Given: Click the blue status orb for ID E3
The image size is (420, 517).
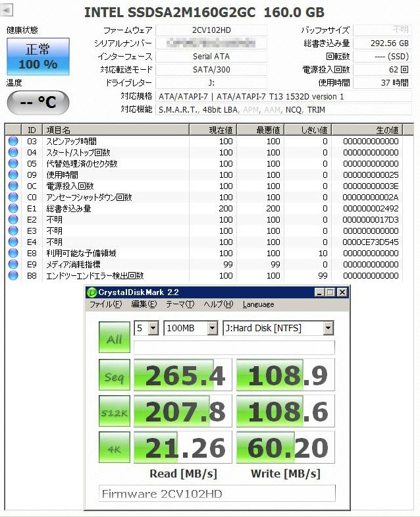Looking at the screenshot, I should (x=13, y=231).
